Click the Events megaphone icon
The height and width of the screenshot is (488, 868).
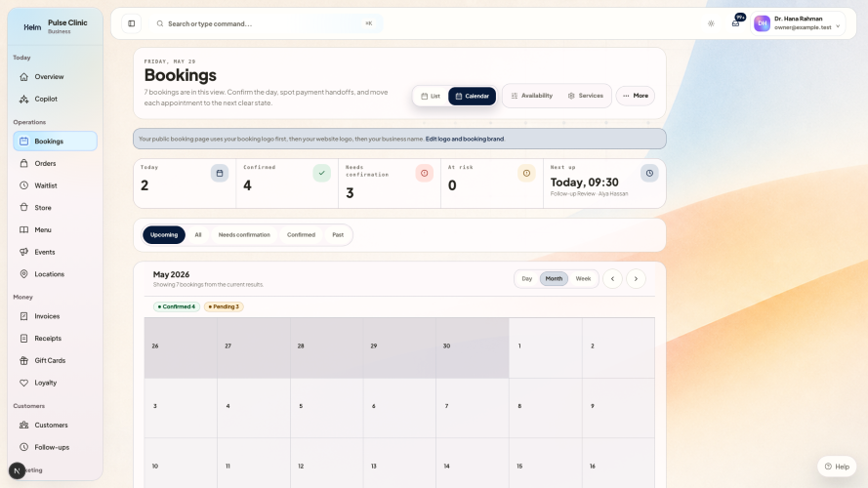coord(23,252)
